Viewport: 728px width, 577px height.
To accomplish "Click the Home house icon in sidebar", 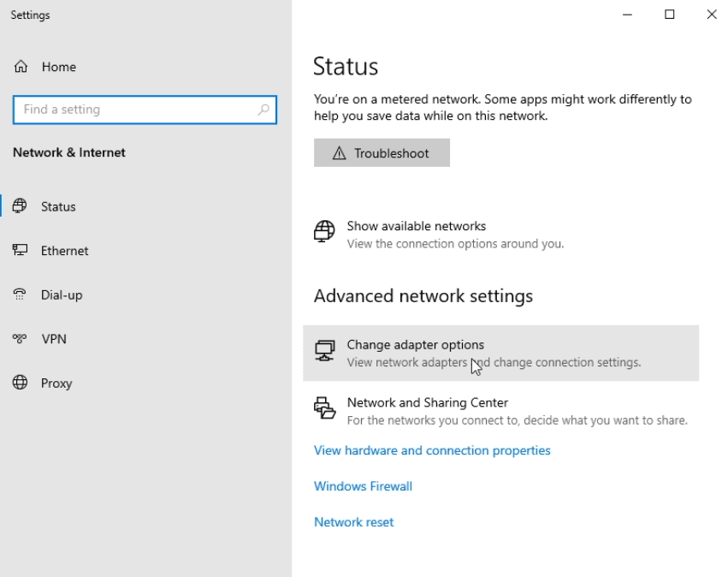I will click(x=21, y=67).
